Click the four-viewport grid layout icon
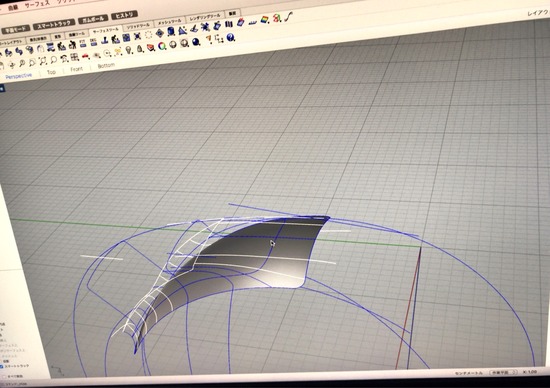Image resolution: width=550 pixels, height=388 pixels. click(74, 58)
